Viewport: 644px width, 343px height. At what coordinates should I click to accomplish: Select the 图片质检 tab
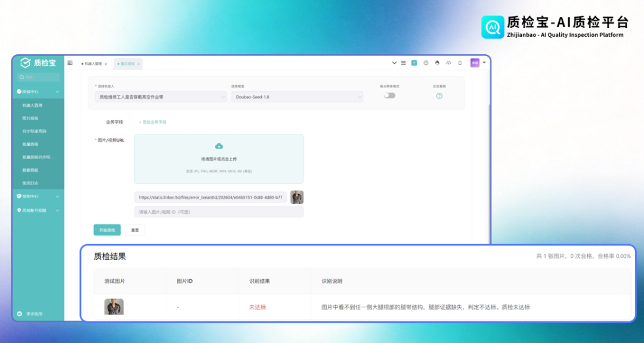pyautogui.click(x=128, y=64)
